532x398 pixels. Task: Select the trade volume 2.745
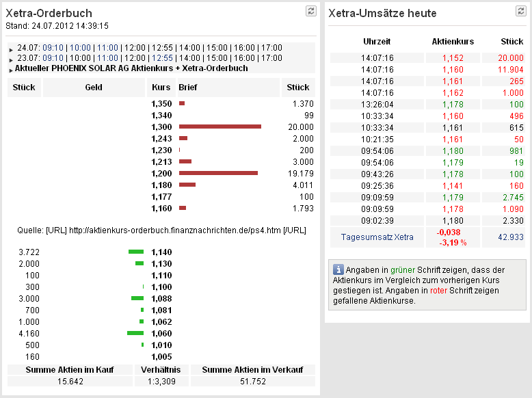(513, 198)
